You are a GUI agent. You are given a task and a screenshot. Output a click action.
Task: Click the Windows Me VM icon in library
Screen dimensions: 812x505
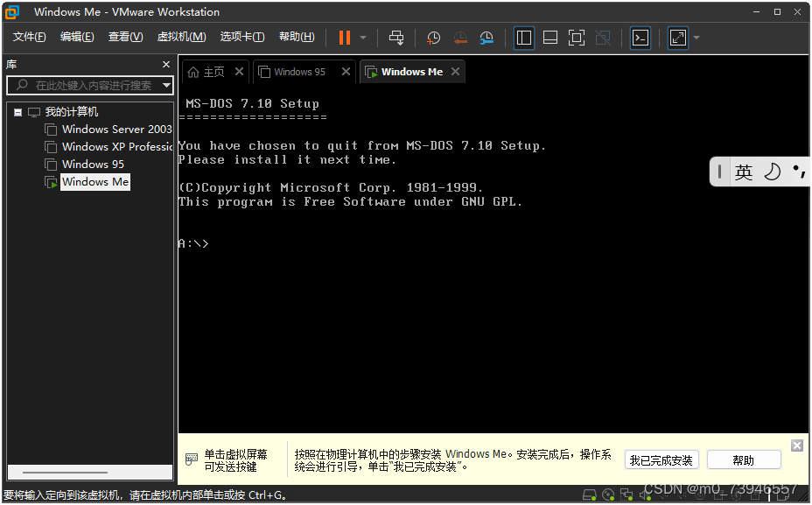tap(51, 182)
